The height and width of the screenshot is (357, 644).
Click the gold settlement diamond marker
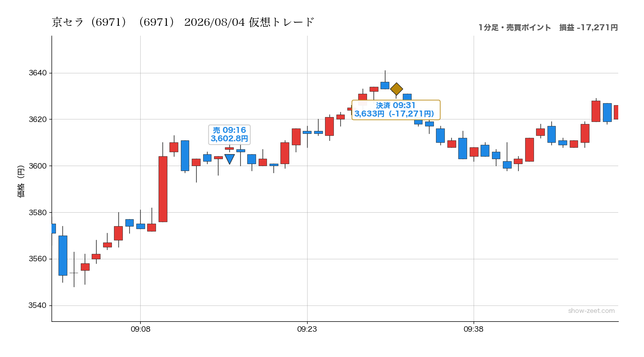point(396,89)
